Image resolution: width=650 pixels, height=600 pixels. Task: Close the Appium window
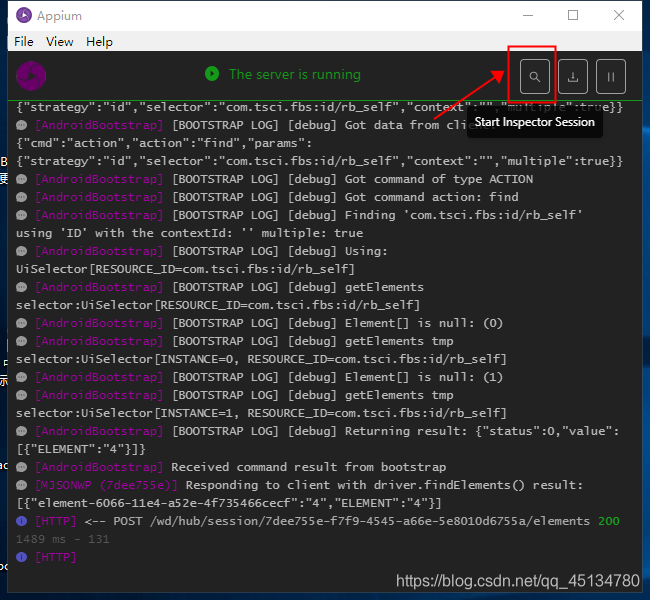coord(618,15)
